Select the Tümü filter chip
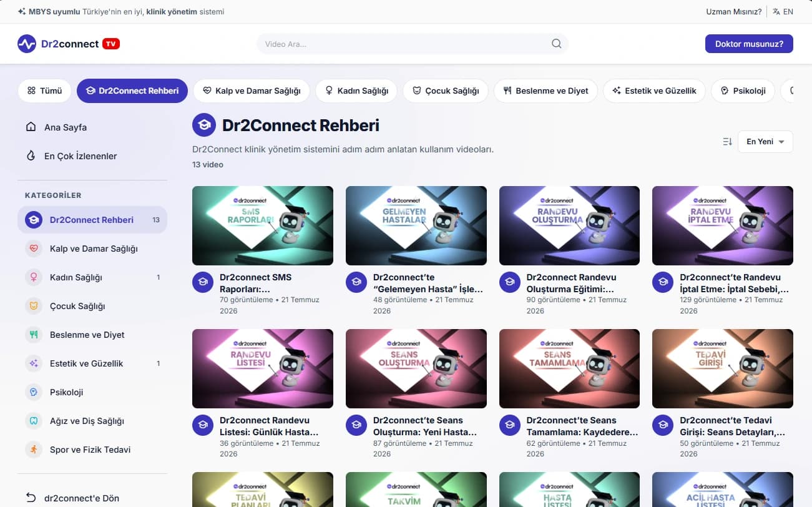 pyautogui.click(x=44, y=91)
